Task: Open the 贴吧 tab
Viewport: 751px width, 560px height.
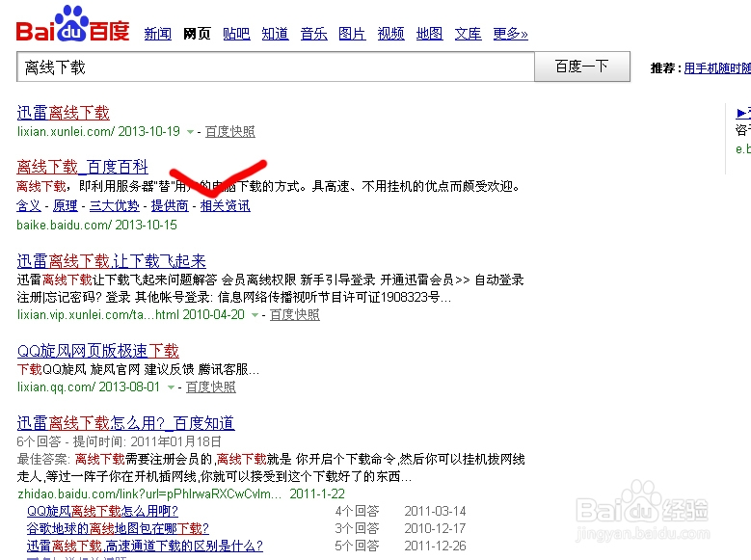Action: tap(236, 34)
